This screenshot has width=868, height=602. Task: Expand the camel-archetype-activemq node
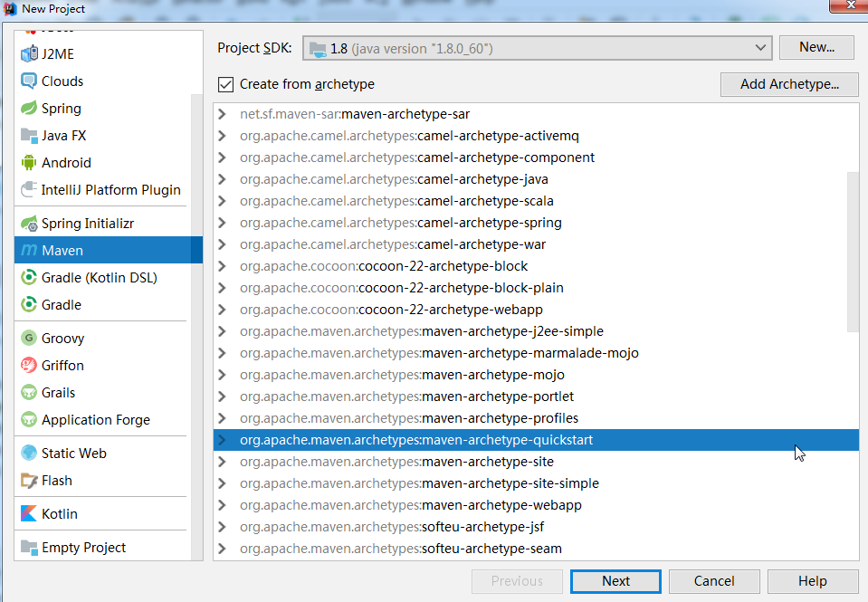[222, 136]
